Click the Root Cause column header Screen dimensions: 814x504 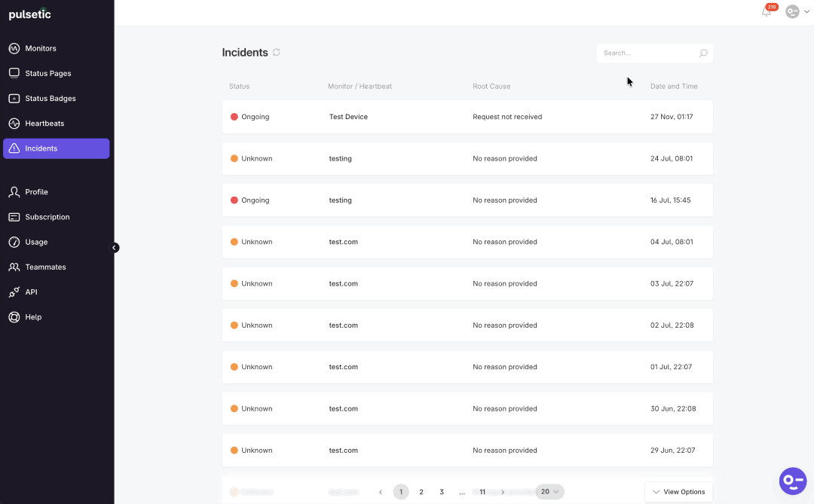pos(491,86)
